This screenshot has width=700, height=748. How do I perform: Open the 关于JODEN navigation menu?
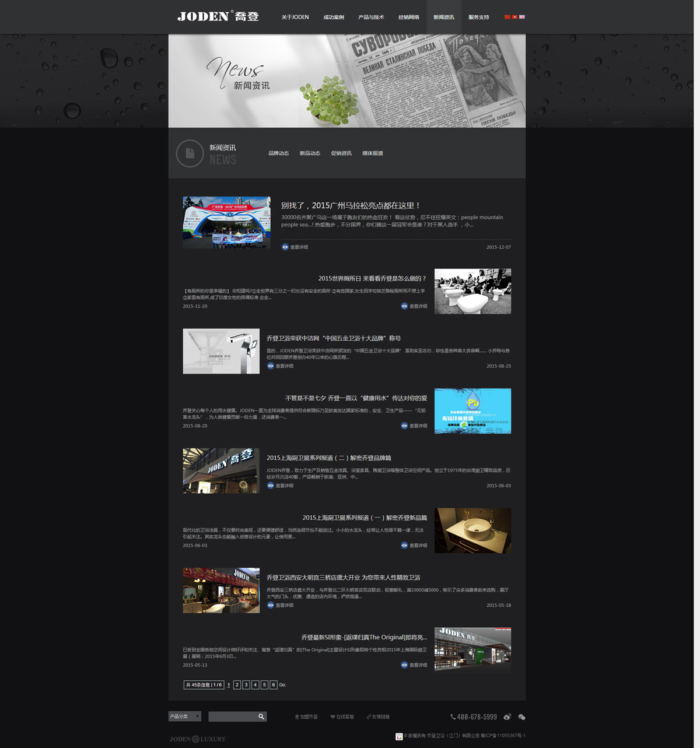coord(295,18)
